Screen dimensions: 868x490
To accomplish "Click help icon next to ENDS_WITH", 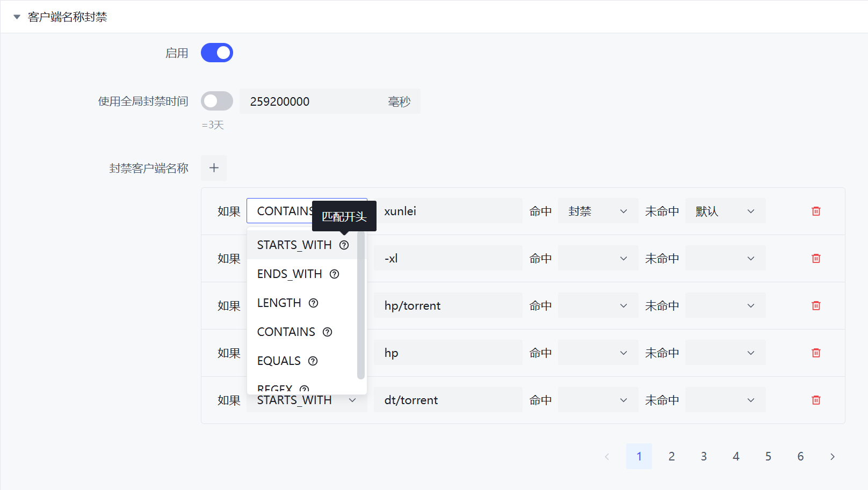I will click(x=334, y=274).
